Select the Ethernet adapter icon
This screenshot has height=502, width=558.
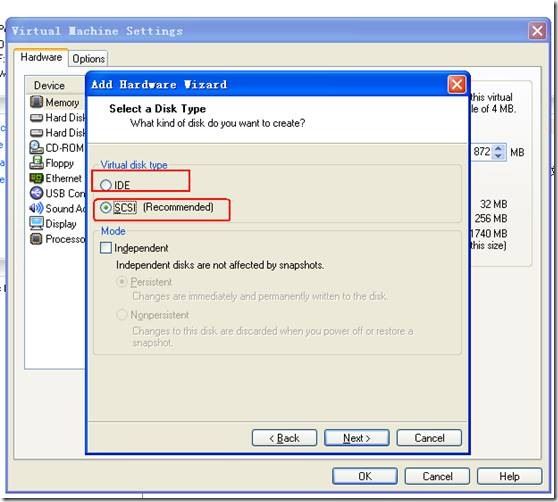coord(36,178)
